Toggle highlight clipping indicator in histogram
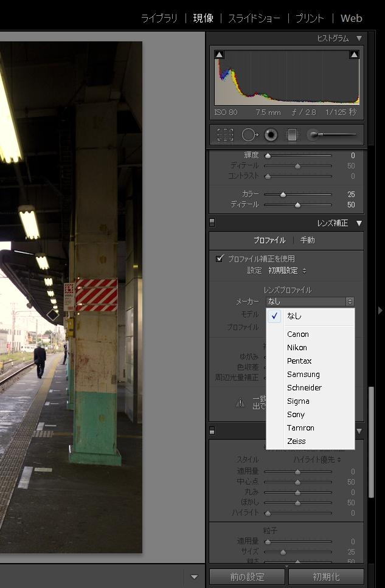The height and width of the screenshot is (588, 385). 354,55
